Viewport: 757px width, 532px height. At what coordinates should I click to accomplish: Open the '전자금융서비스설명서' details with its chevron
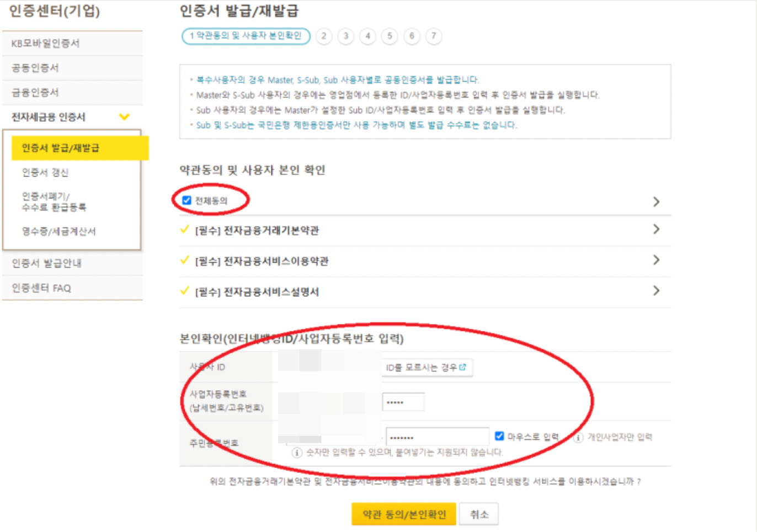click(x=656, y=291)
